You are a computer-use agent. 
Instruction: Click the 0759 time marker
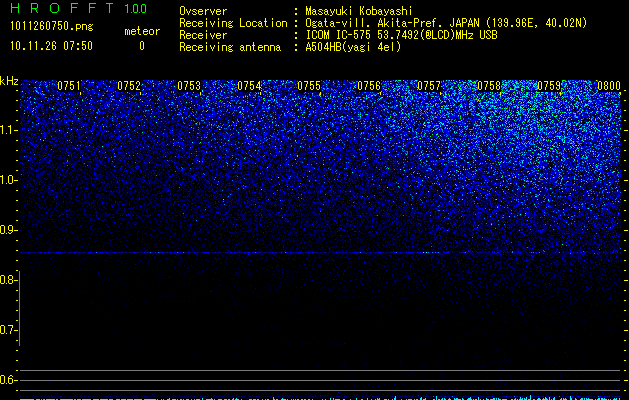tap(549, 86)
